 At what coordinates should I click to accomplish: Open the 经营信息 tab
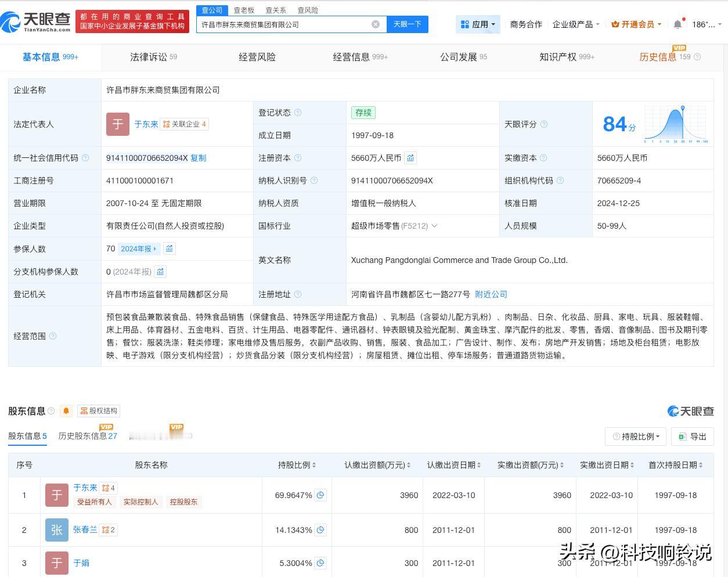point(360,57)
